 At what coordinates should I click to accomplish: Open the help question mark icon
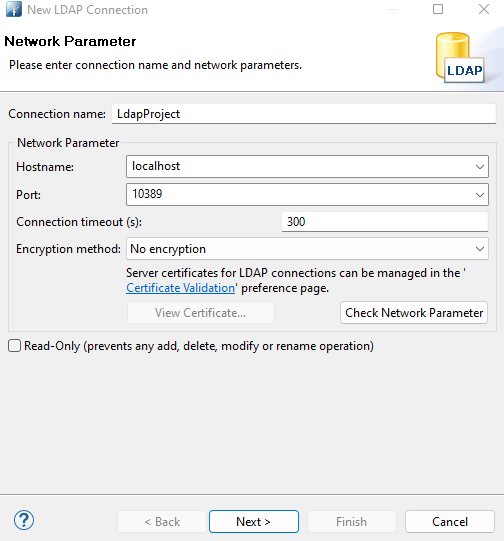click(x=24, y=520)
